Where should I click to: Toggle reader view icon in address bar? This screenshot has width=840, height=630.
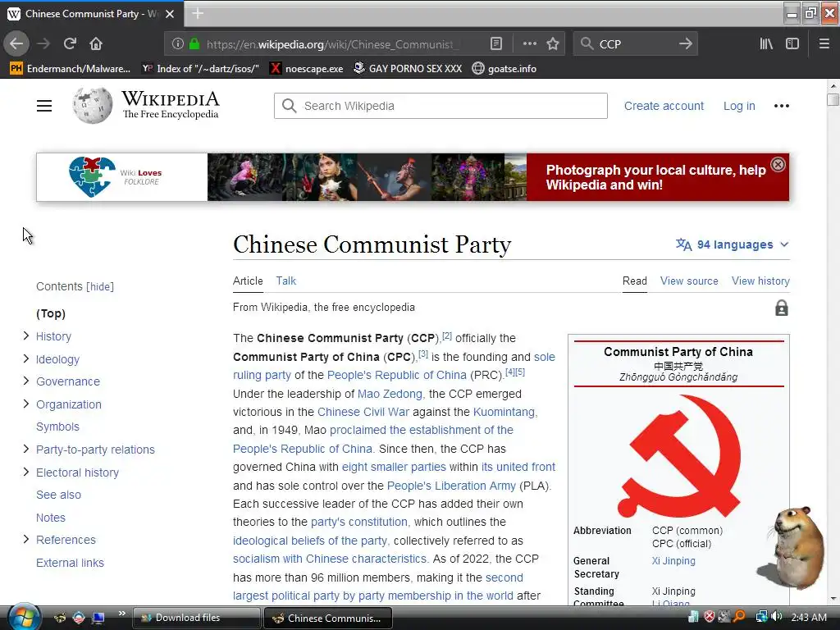496,44
